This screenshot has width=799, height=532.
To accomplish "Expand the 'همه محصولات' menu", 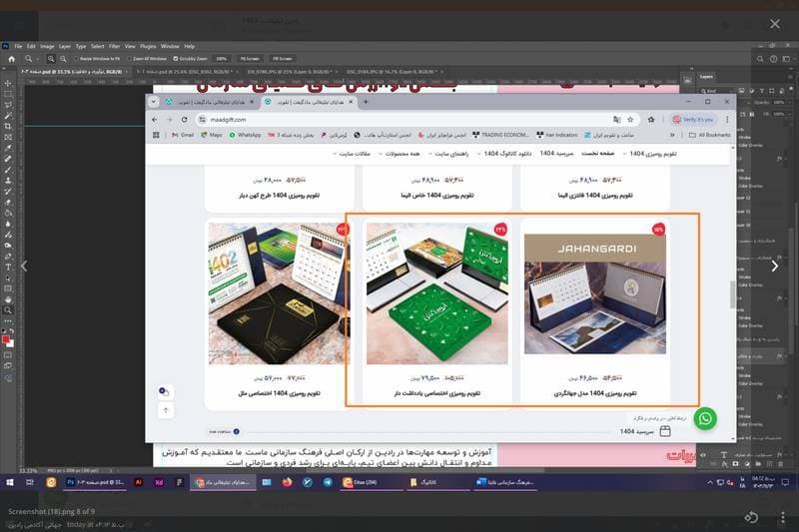I will [399, 154].
